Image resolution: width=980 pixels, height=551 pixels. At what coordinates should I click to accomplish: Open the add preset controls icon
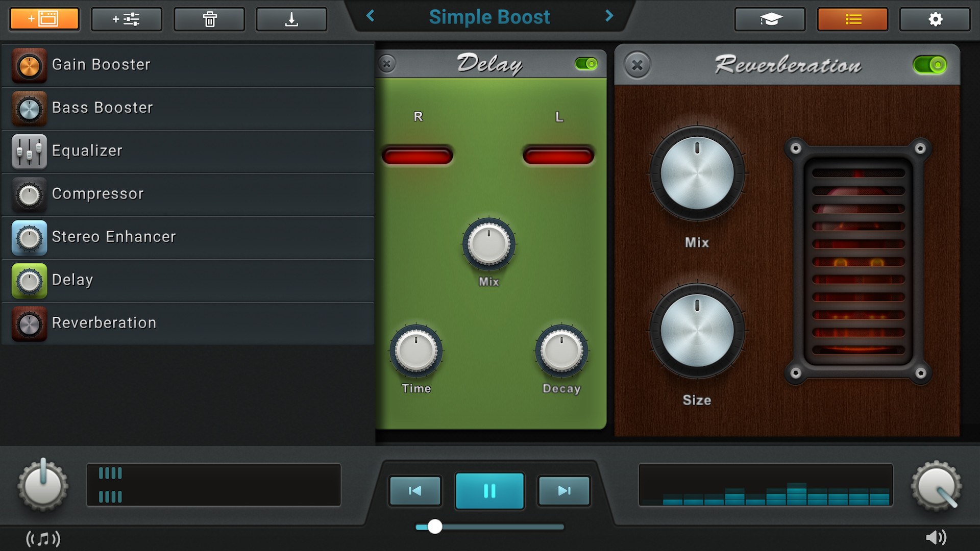[126, 19]
